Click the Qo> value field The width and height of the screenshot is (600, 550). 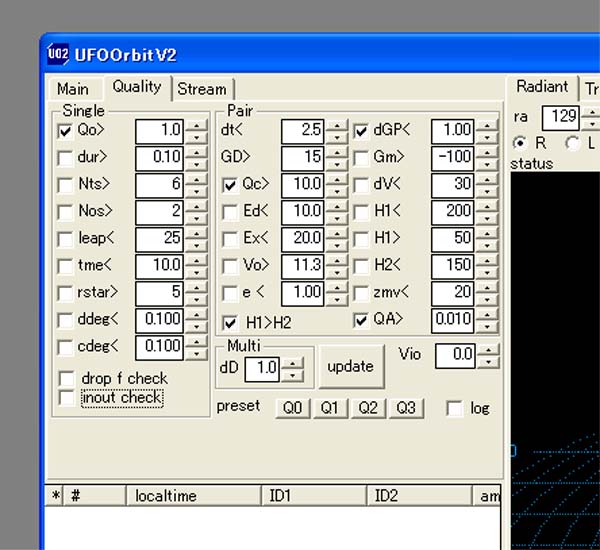pos(159,131)
